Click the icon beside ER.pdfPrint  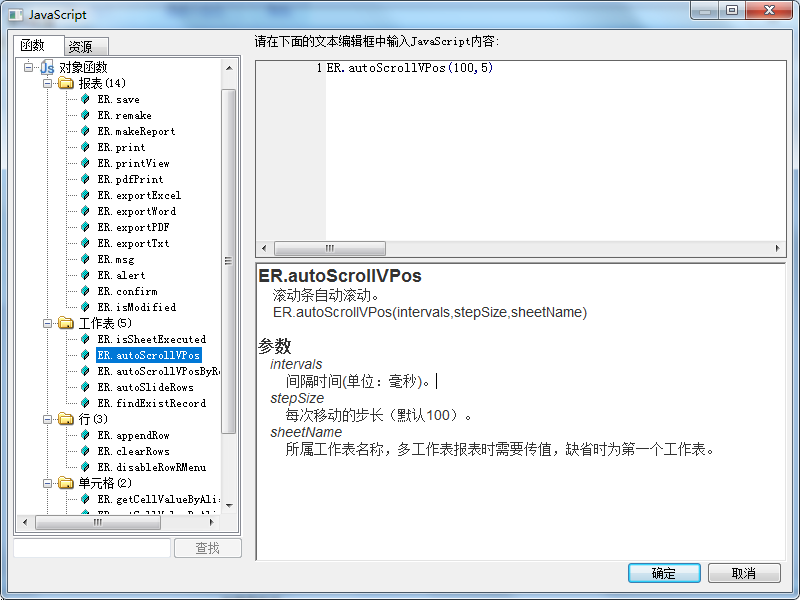click(85, 179)
